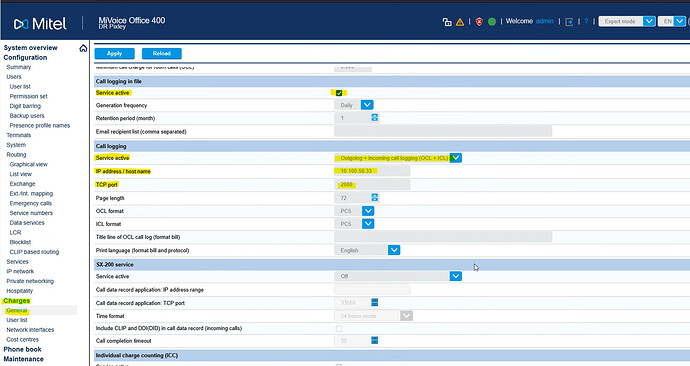The width and height of the screenshot is (690, 366).
Task: Click the Apply button
Action: tap(114, 53)
